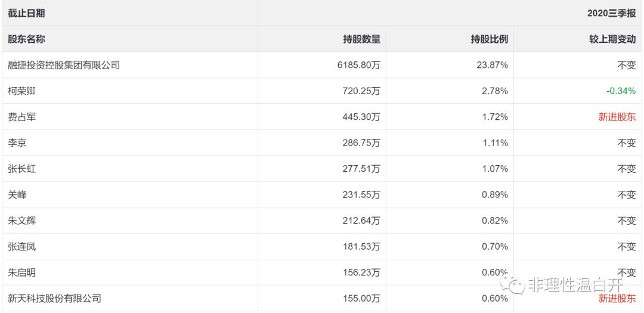Select shareholder 柯荣卿

click(21, 91)
